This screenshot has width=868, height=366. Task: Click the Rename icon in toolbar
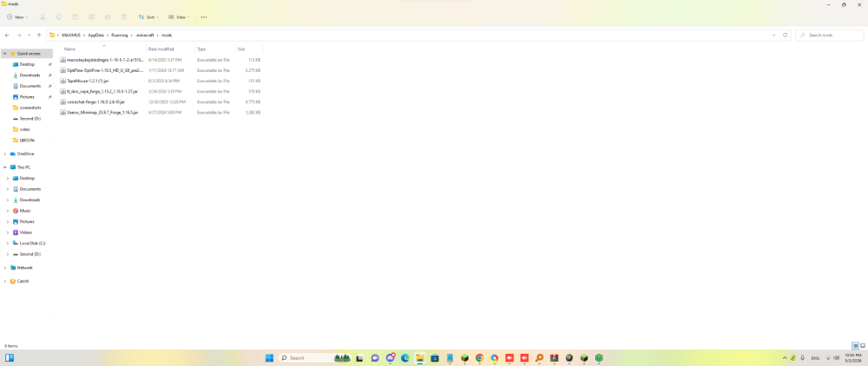[x=92, y=17]
